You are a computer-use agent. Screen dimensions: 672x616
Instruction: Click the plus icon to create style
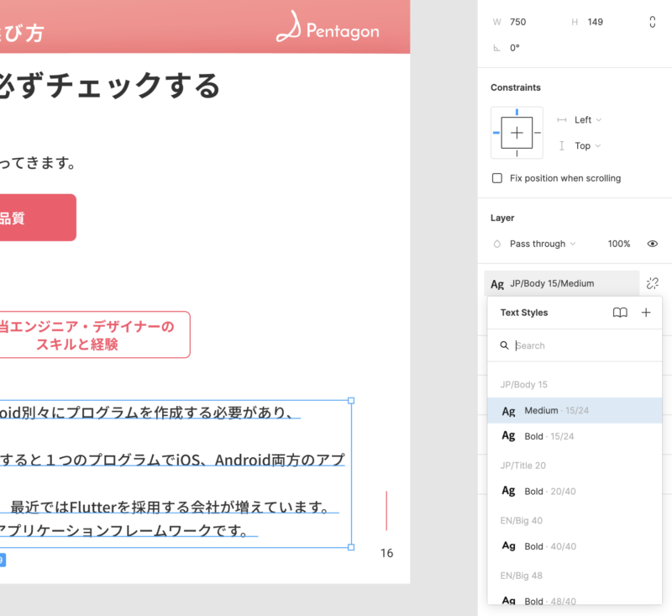(x=646, y=313)
